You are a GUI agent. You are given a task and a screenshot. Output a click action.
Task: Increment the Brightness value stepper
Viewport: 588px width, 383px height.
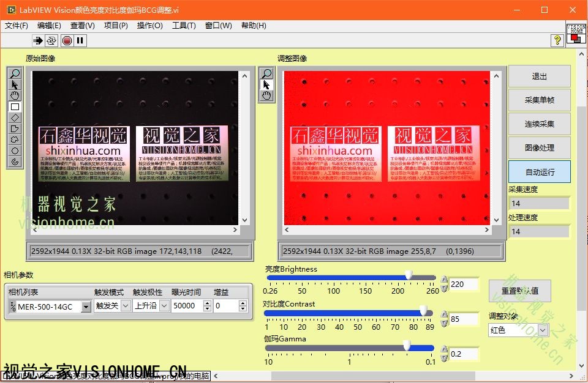(445, 280)
